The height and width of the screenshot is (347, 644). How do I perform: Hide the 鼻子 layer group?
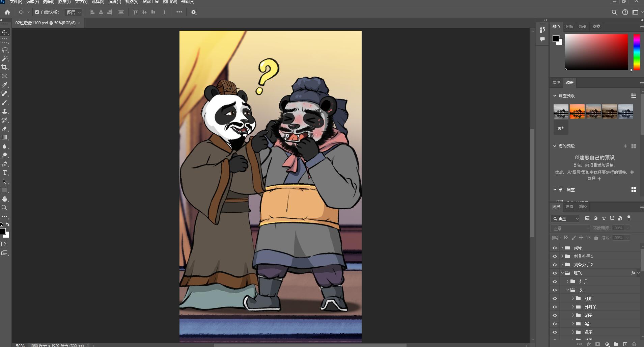click(x=555, y=332)
